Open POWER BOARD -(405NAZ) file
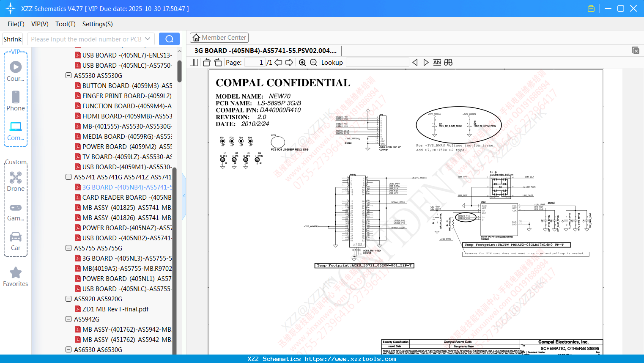644x363 pixels. pos(123,228)
